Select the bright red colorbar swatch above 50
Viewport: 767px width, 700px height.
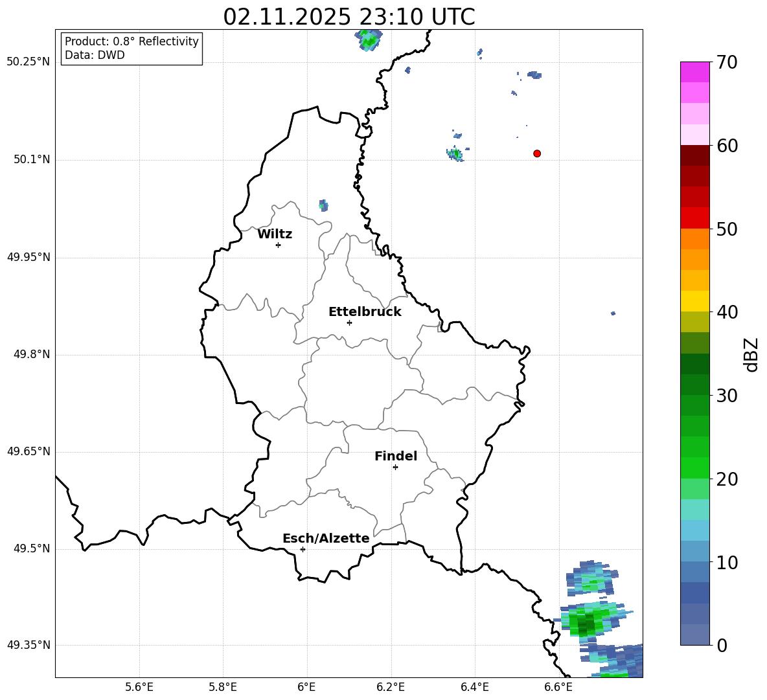pos(695,218)
